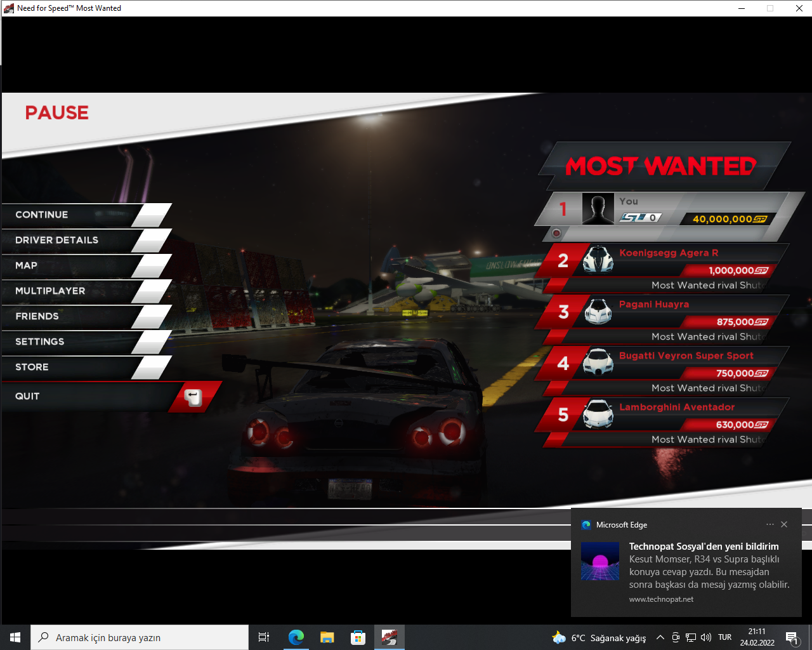Open the Windows Start menu

[15, 637]
